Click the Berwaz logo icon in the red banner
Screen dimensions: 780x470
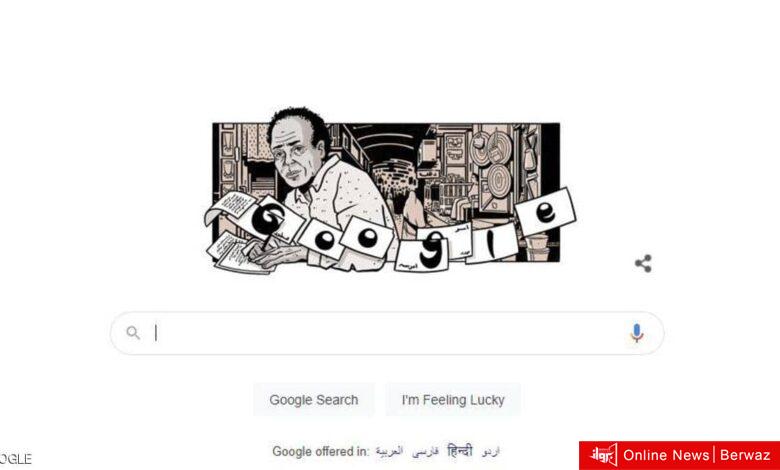tap(603, 455)
